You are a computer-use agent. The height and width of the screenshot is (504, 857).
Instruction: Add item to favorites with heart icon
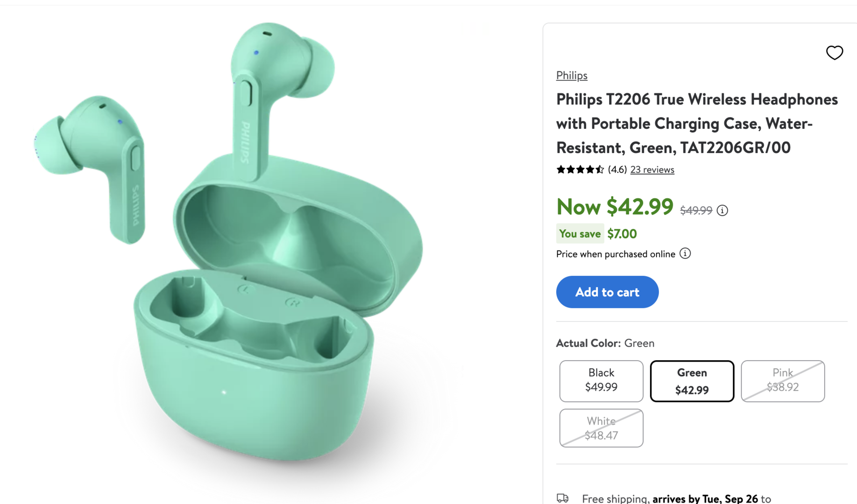click(834, 53)
